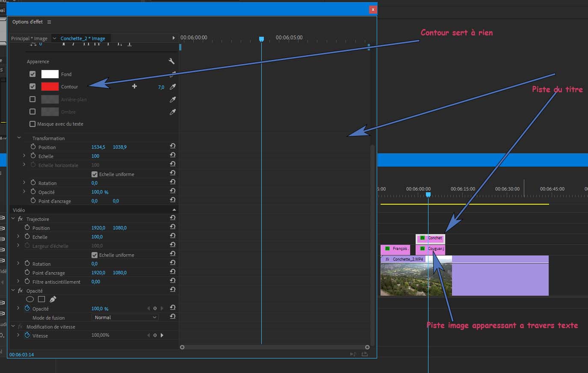The height and width of the screenshot is (373, 588).
Task: Expand the Echelle 100 property under Transformation
Action: (x=24, y=156)
